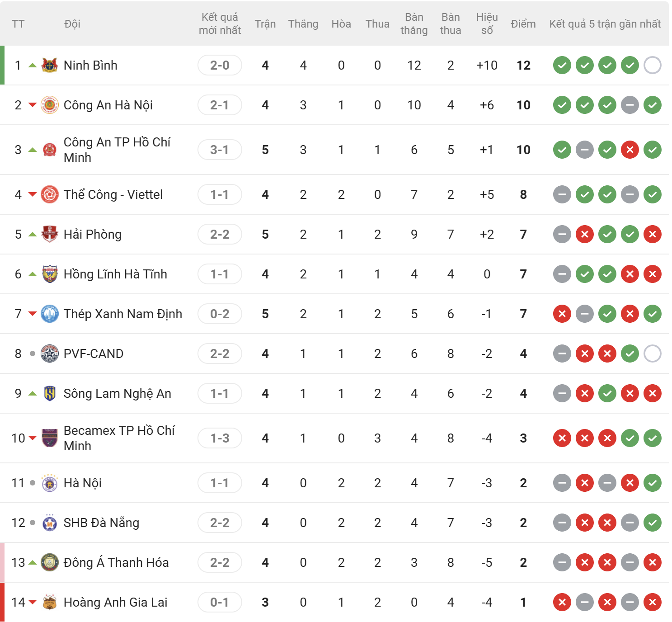Image resolution: width=672 pixels, height=622 pixels.
Task: Sort by the Hiệu số column header
Action: pos(487,24)
